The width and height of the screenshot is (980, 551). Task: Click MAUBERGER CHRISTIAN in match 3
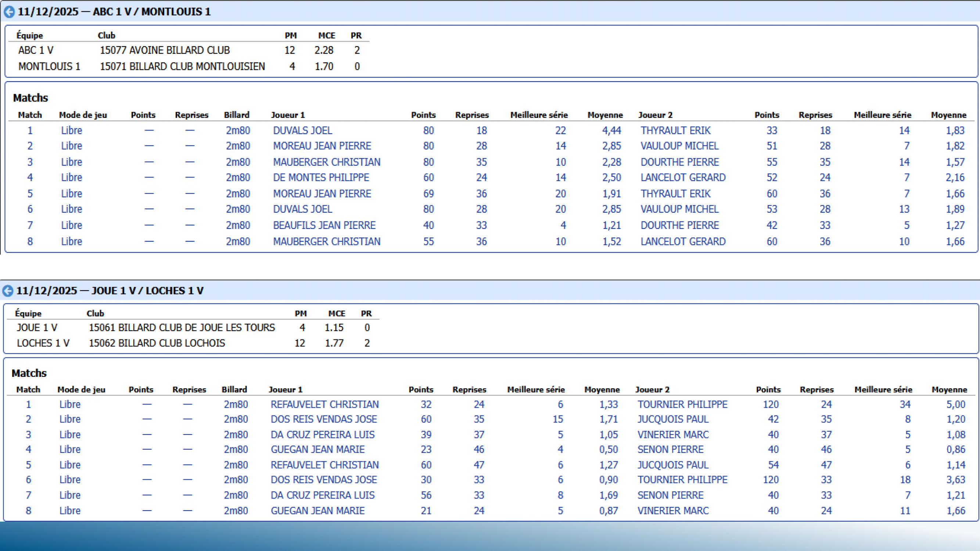point(326,162)
